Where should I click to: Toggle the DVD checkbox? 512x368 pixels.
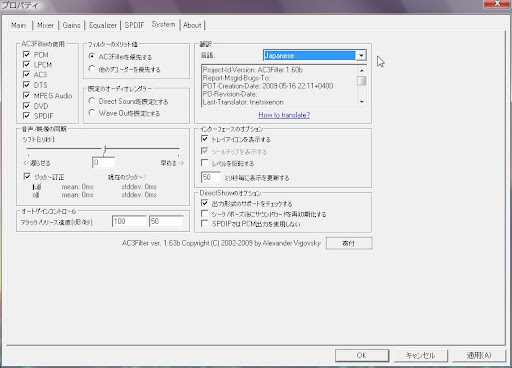point(27,106)
